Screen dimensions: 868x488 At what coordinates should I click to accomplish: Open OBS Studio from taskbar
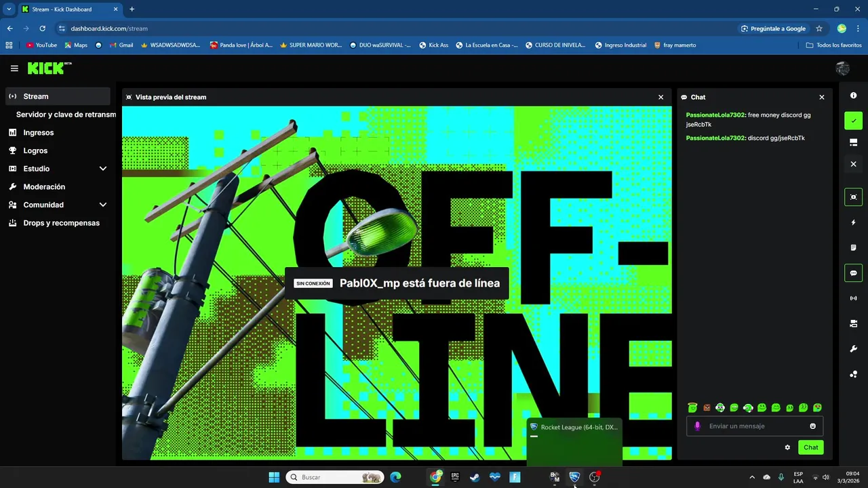click(x=594, y=477)
